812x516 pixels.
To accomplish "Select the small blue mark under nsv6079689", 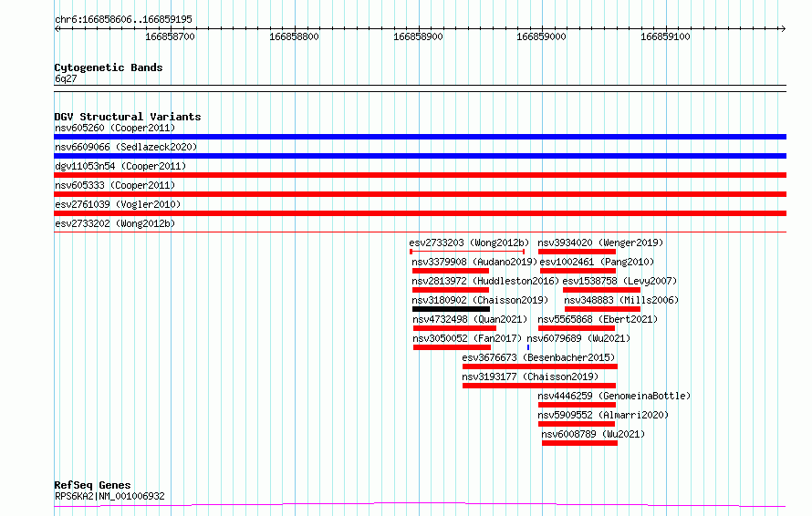I will [x=528, y=347].
